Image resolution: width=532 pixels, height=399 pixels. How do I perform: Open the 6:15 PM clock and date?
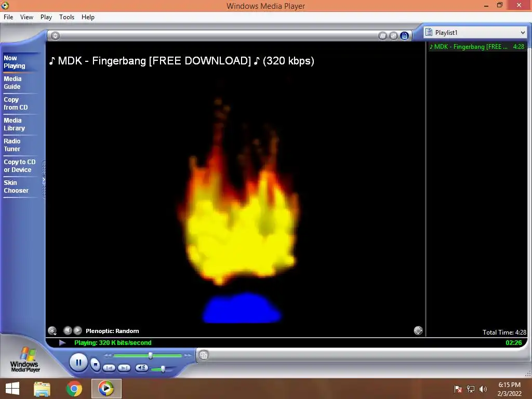(x=509, y=389)
